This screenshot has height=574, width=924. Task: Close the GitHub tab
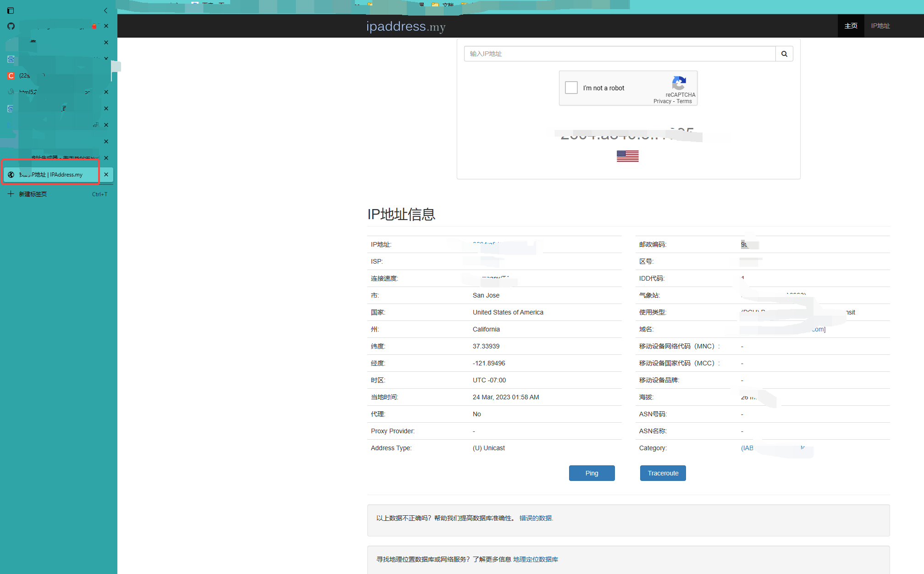click(x=106, y=26)
